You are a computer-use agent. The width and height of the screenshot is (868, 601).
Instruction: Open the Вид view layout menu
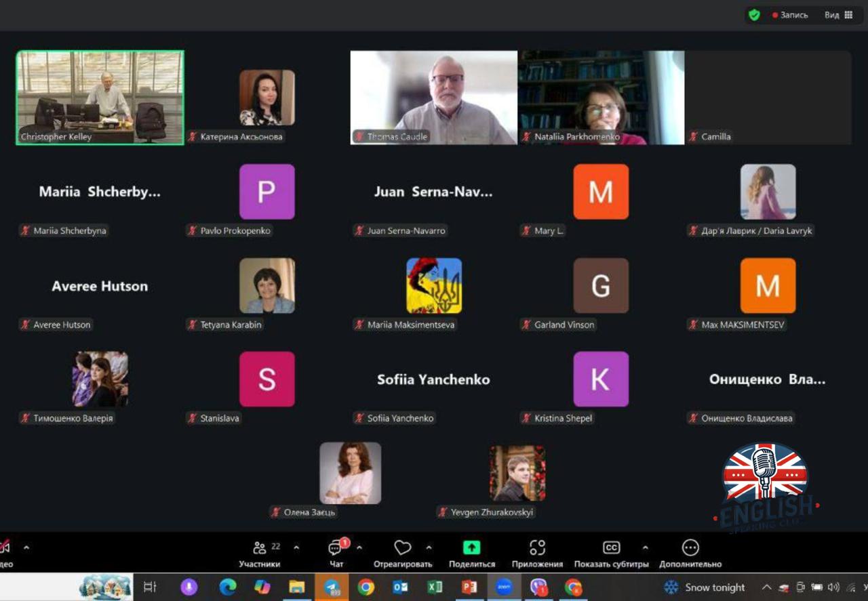839,15
